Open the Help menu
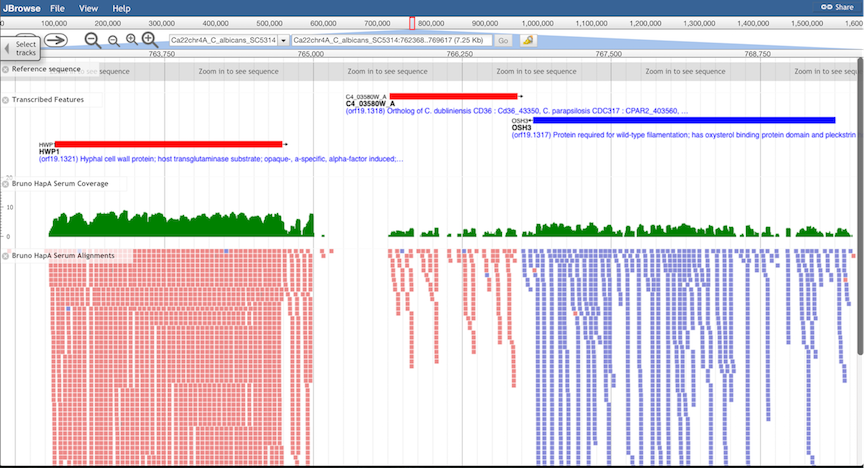The width and height of the screenshot is (864, 468). [121, 7]
